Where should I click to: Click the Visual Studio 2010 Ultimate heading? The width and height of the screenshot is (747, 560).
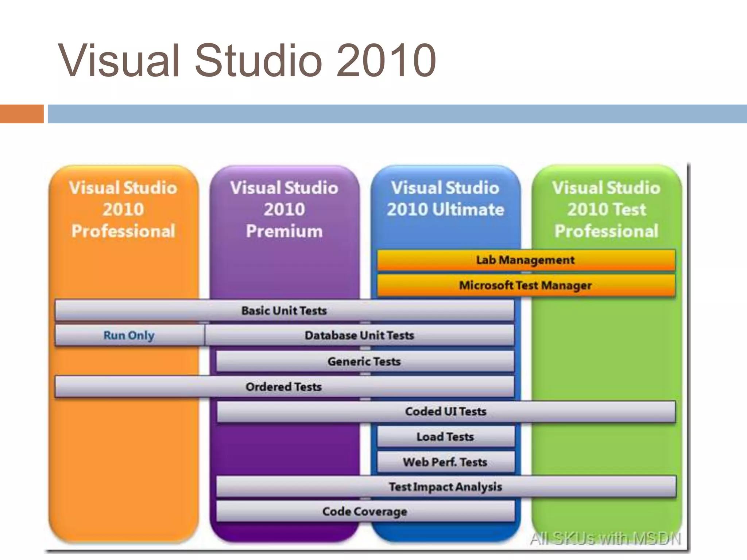point(445,199)
